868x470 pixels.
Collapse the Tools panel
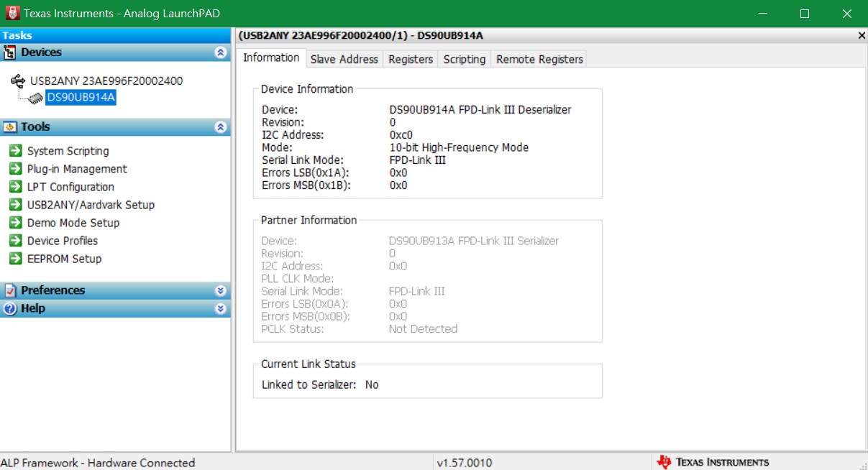click(x=221, y=127)
